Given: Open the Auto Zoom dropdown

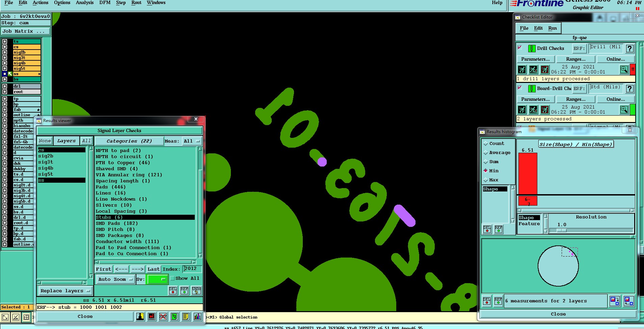Looking at the screenshot, I should point(115,279).
